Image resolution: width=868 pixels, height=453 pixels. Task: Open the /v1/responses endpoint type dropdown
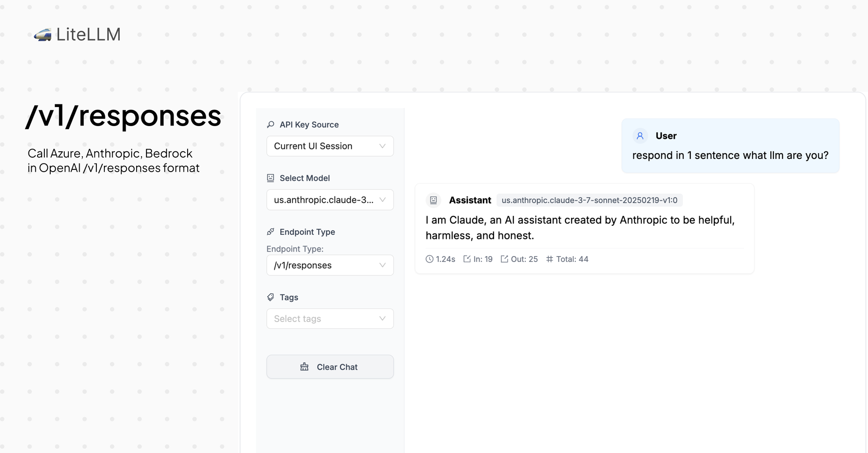tap(330, 266)
